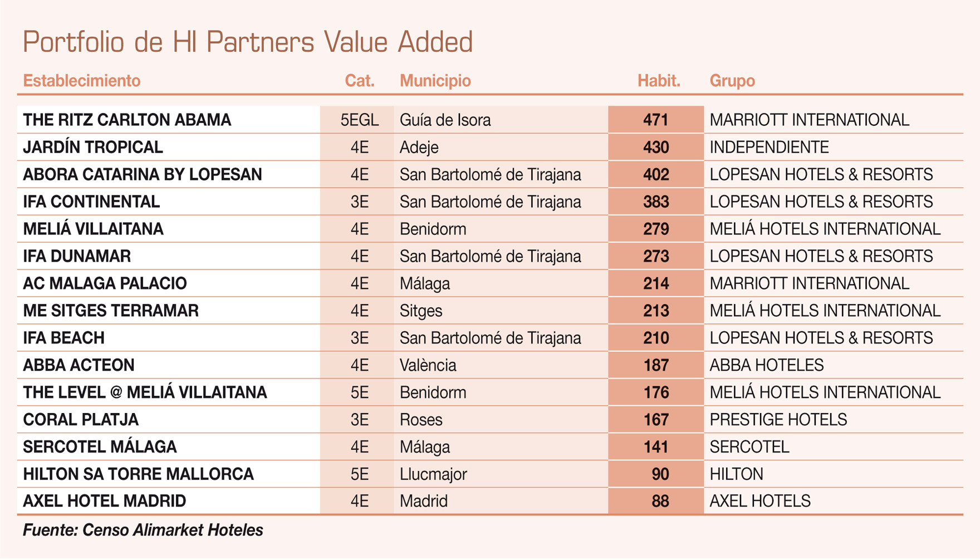This screenshot has height=560, width=980.
Task: Select the AXEL HOTEL MADRID name
Action: coord(104,501)
